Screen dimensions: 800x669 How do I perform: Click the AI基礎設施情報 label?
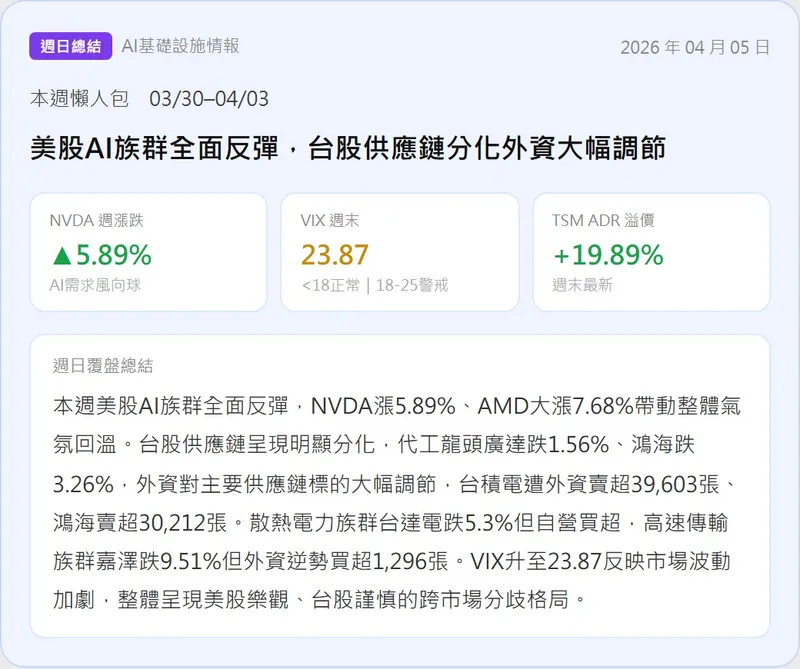pyautogui.click(x=180, y=46)
